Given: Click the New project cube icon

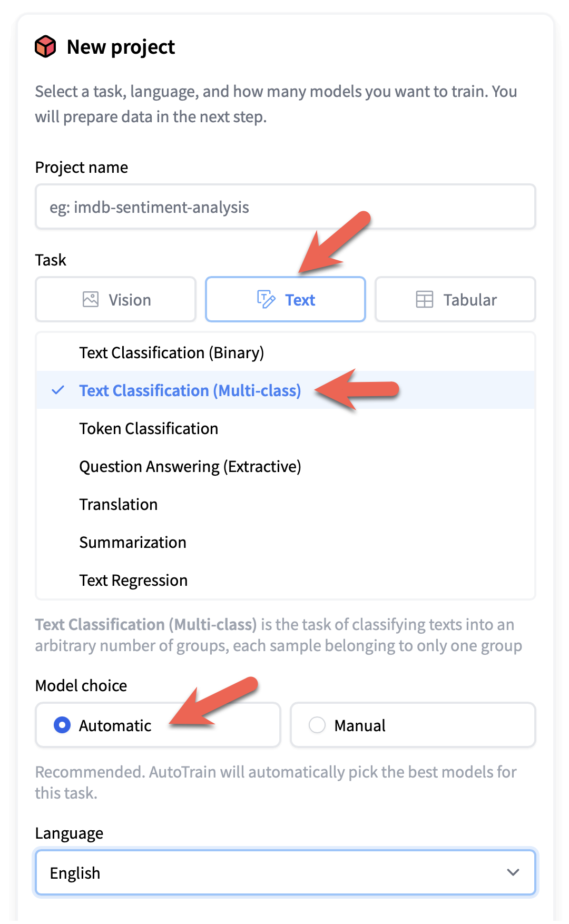Looking at the screenshot, I should click(45, 47).
